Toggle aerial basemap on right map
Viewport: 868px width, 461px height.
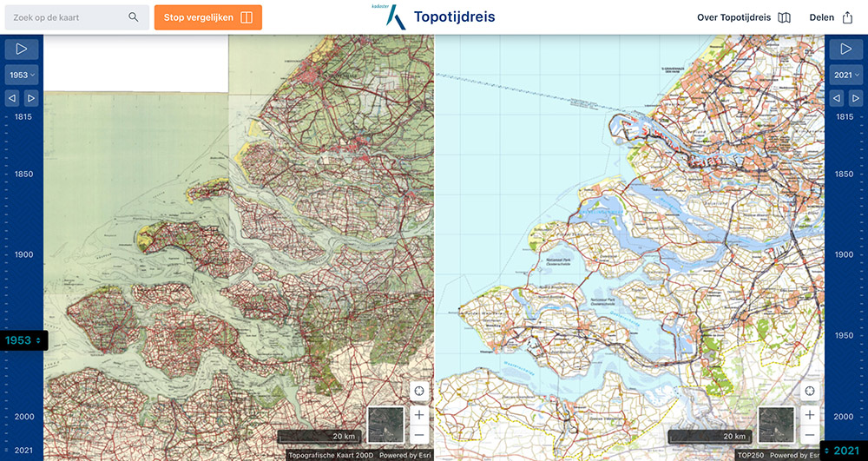(x=776, y=425)
